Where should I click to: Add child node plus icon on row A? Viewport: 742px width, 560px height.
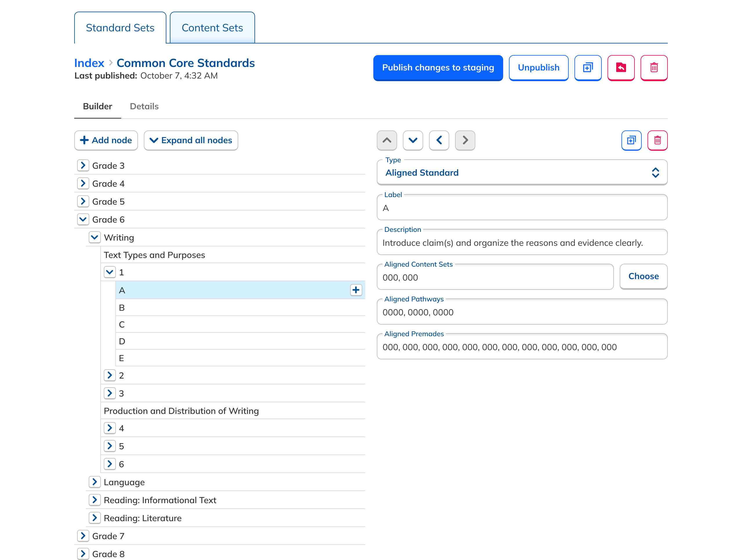[356, 290]
